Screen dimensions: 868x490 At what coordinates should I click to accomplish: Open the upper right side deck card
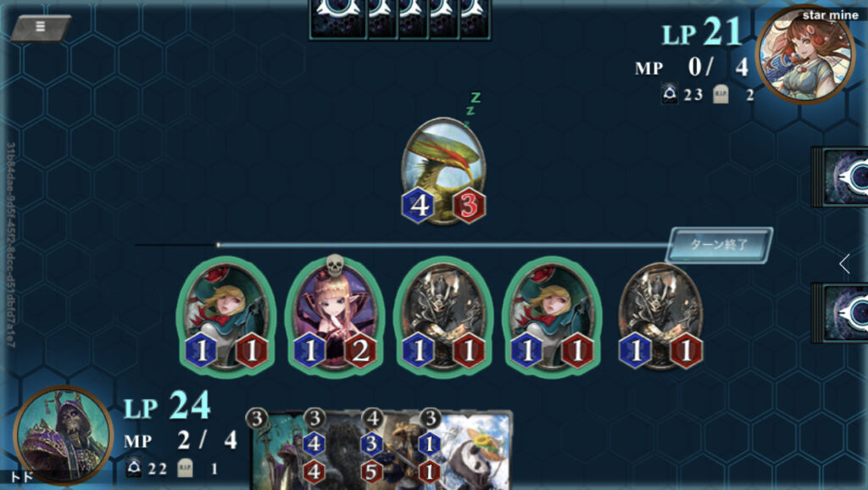[x=840, y=177]
